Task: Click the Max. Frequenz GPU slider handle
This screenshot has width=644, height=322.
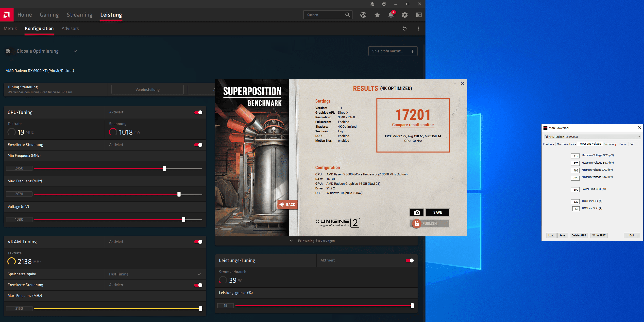Action: [x=179, y=194]
